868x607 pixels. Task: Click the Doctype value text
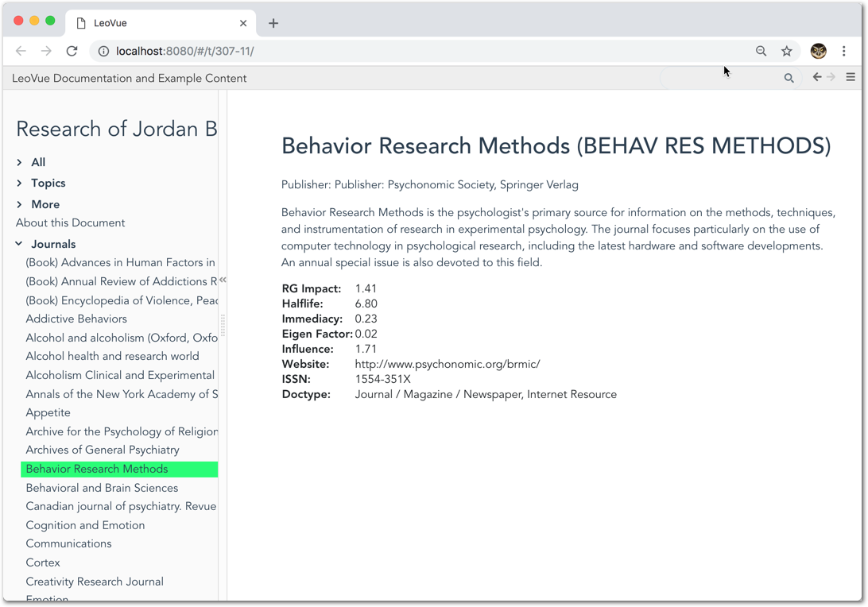(486, 394)
